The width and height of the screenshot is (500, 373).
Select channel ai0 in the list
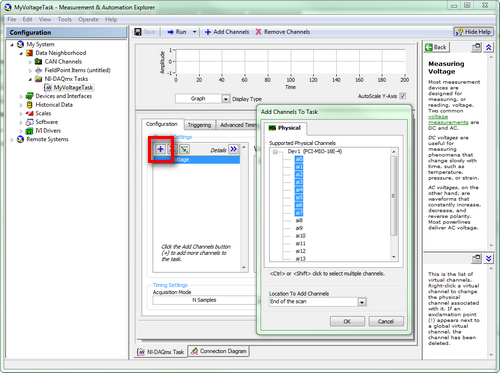coord(299,159)
